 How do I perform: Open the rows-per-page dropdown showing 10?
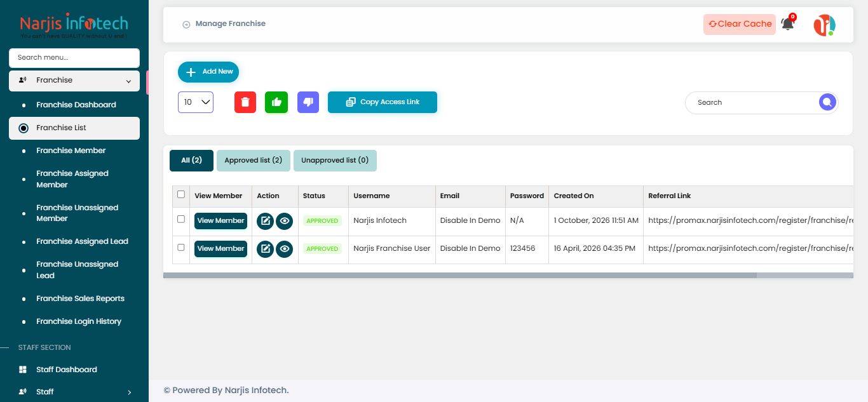coord(196,102)
